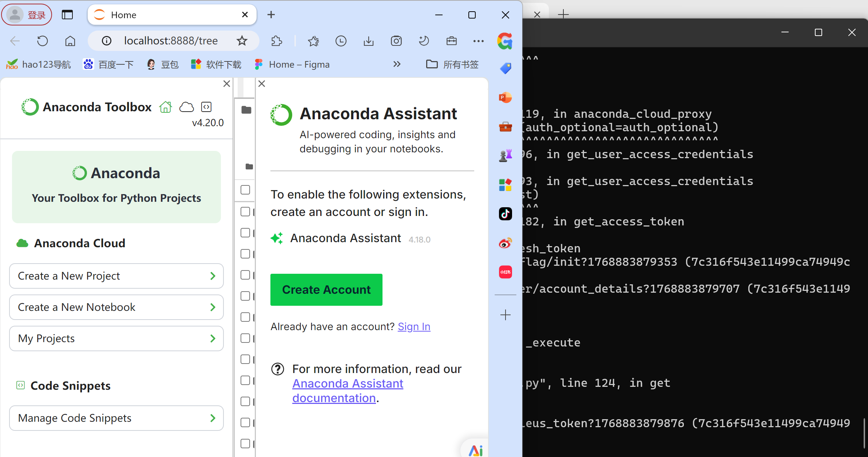Click the AI assistant floating icon
The image size is (868, 457).
click(x=475, y=450)
